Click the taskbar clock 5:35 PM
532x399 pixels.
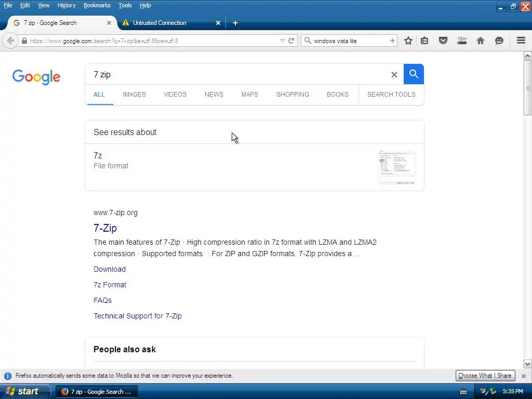pyautogui.click(x=513, y=392)
